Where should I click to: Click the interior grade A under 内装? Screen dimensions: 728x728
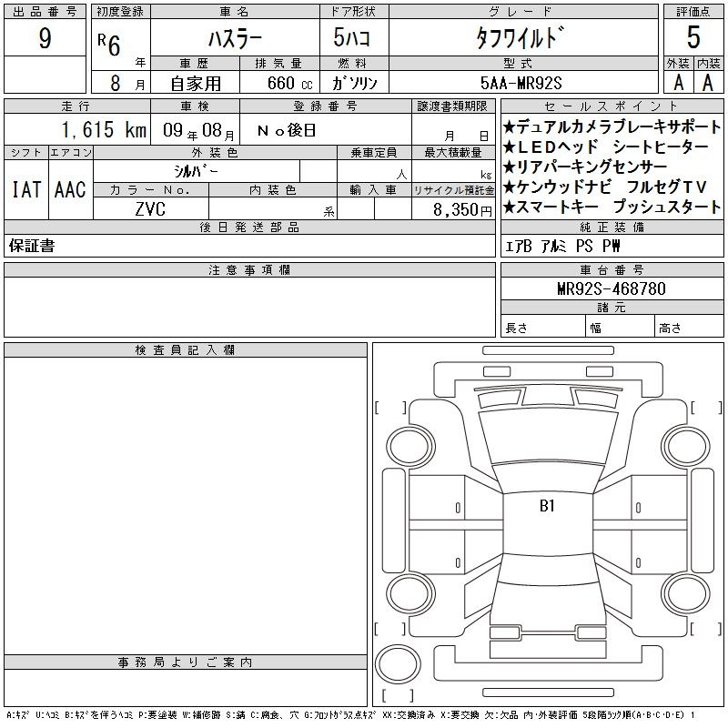708,83
